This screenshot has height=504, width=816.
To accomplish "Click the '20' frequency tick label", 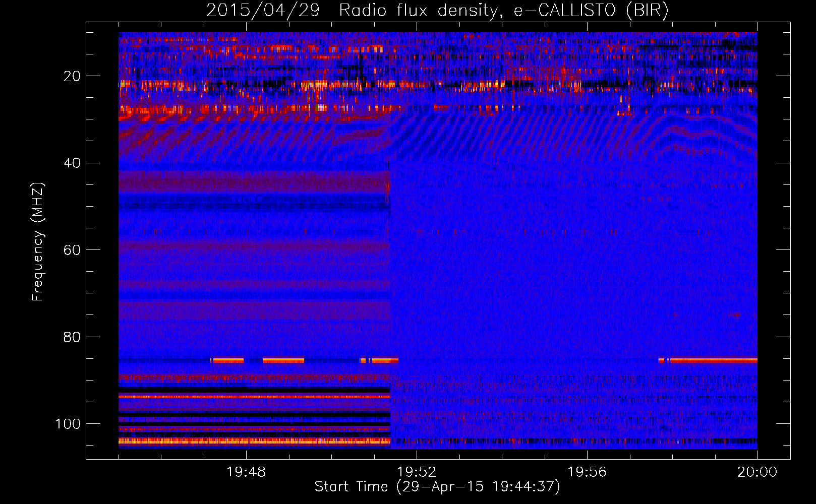I will point(72,76).
